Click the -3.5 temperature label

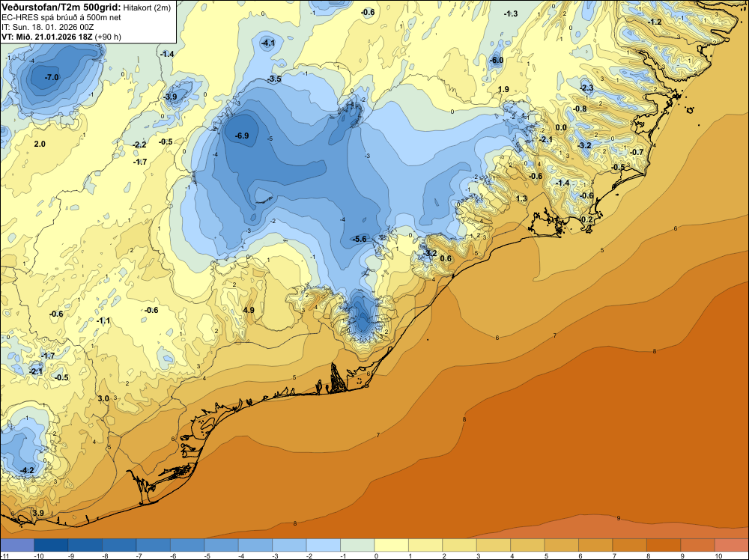(274, 79)
